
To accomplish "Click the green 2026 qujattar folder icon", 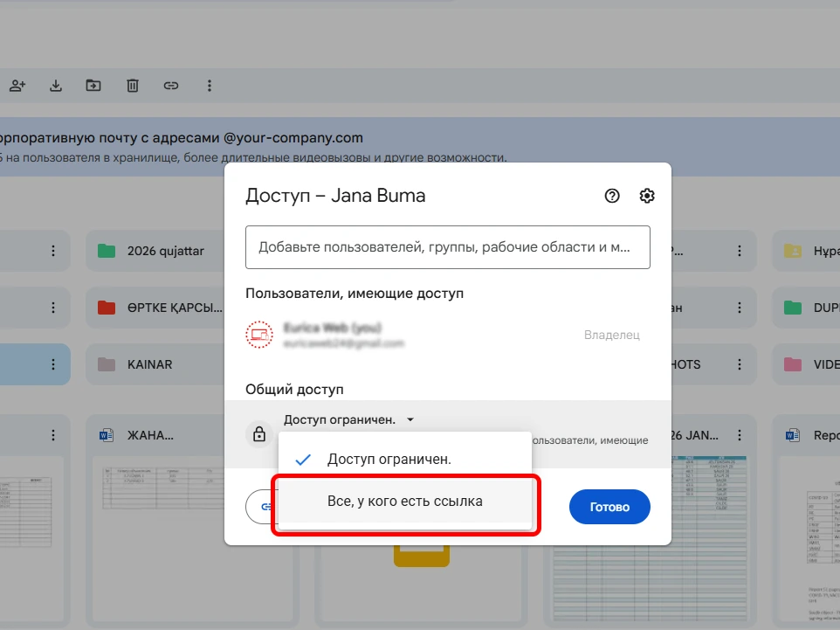I will [107, 251].
